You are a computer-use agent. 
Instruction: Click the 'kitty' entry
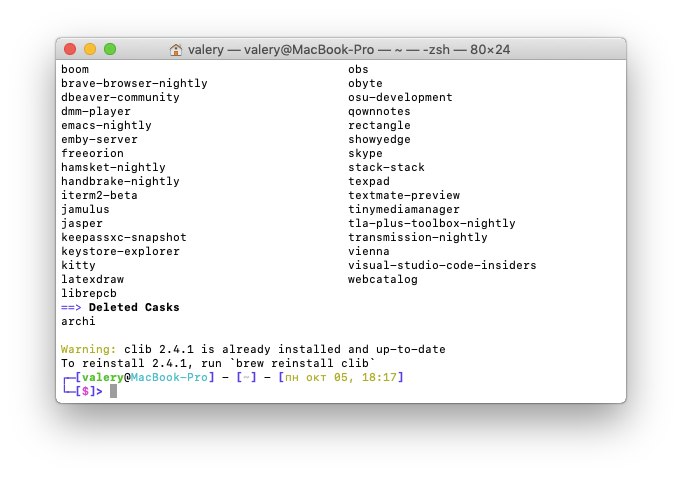coord(78,265)
